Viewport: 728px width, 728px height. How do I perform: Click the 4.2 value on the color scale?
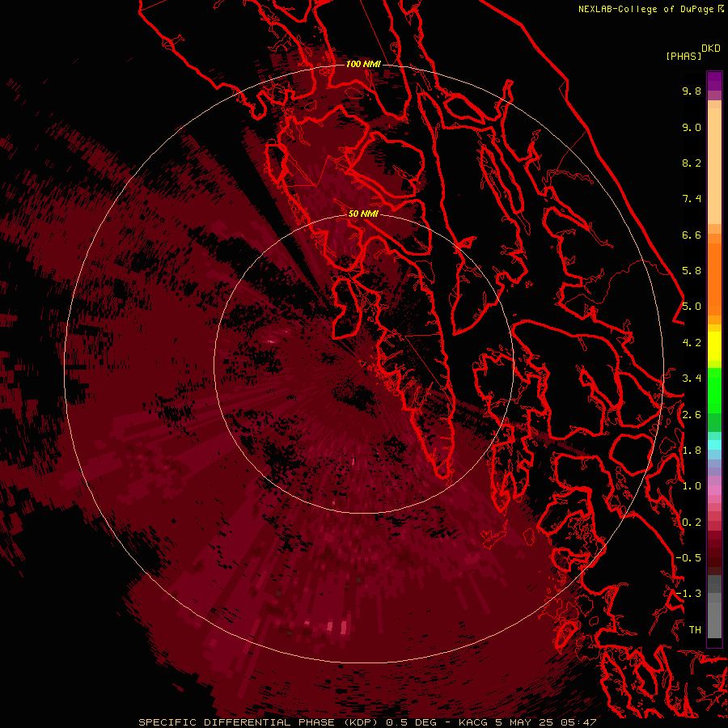692,343
